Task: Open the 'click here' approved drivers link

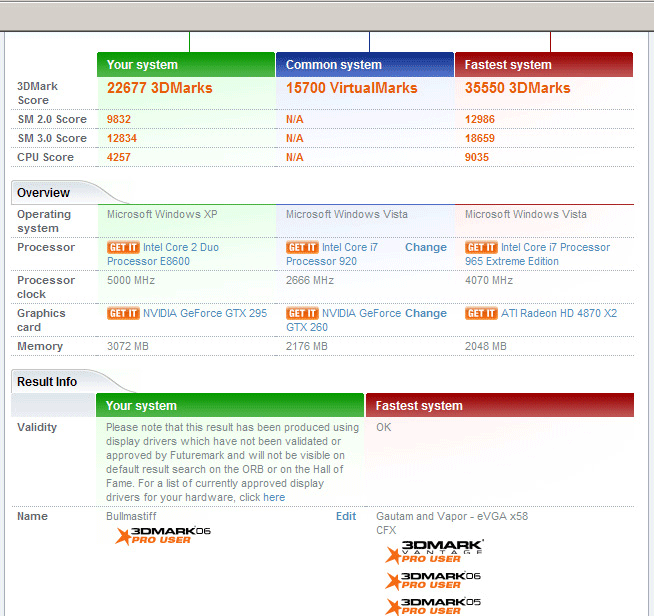Action: click(x=262, y=497)
